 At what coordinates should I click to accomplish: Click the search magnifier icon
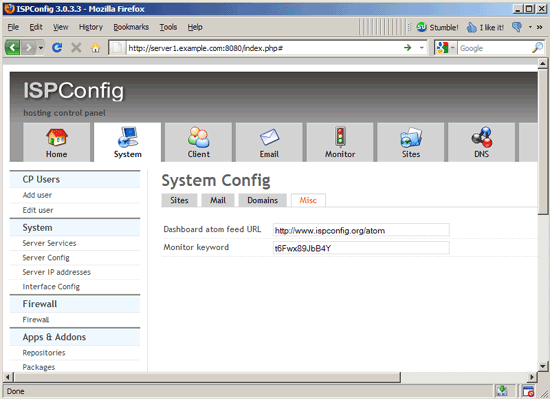click(537, 48)
